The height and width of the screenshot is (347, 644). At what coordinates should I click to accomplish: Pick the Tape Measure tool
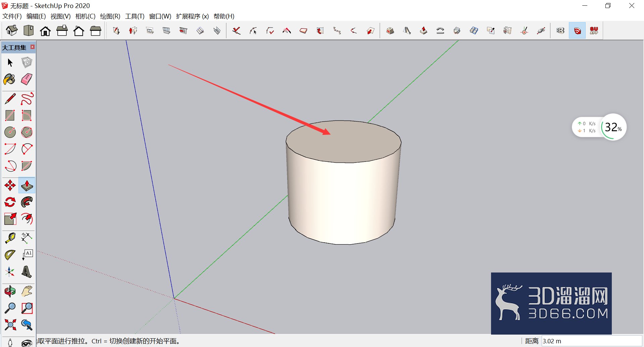click(x=10, y=238)
